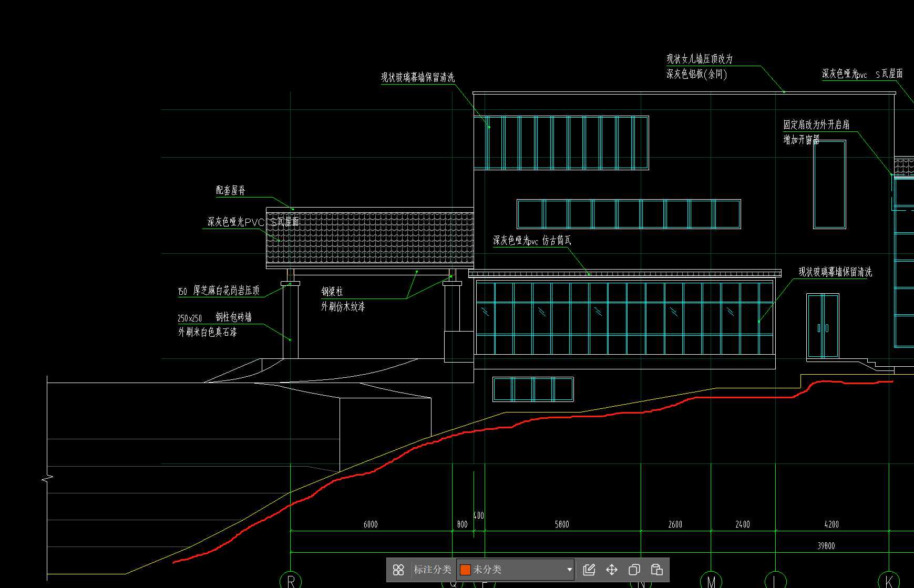914x588 pixels.
Task: Click the axis bubble labeled M
Action: pyautogui.click(x=711, y=580)
